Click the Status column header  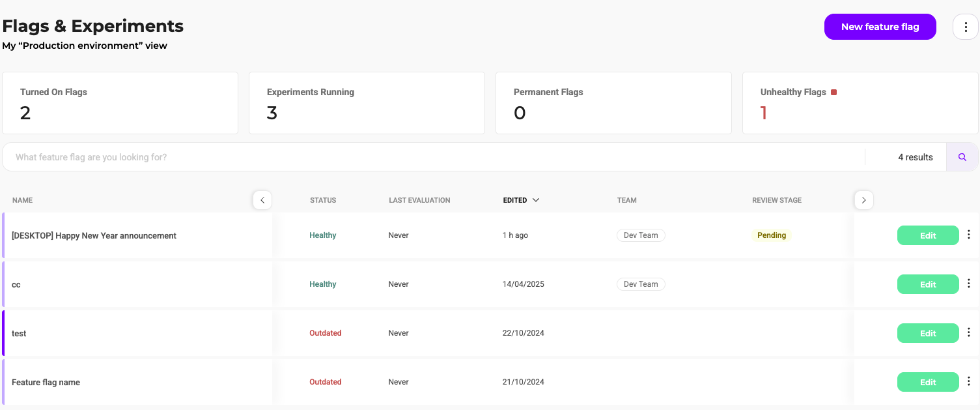click(x=323, y=200)
